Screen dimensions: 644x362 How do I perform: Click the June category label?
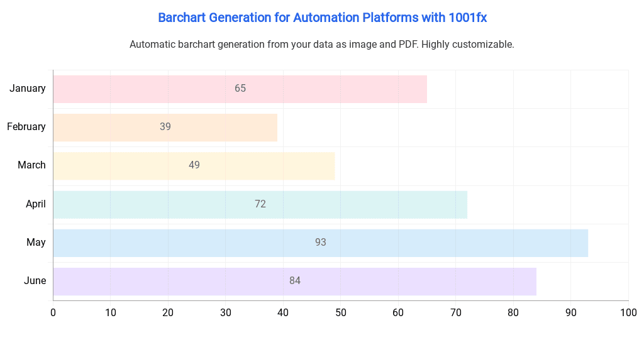click(35, 281)
